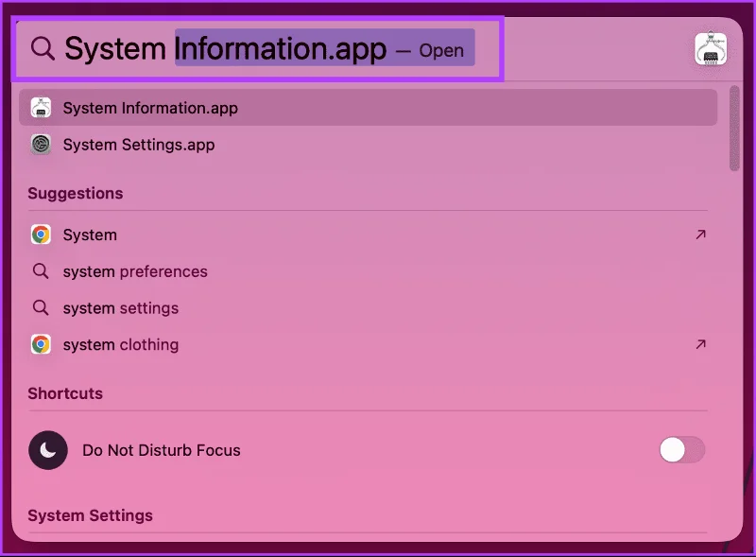Click the System Settings.app gear icon

click(41, 145)
